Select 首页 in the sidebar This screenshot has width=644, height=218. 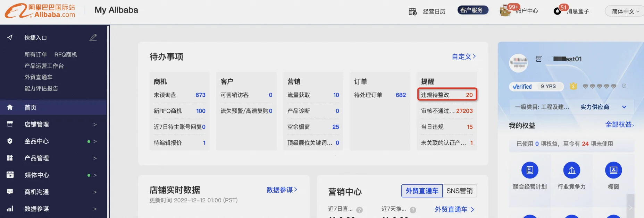(x=53, y=107)
